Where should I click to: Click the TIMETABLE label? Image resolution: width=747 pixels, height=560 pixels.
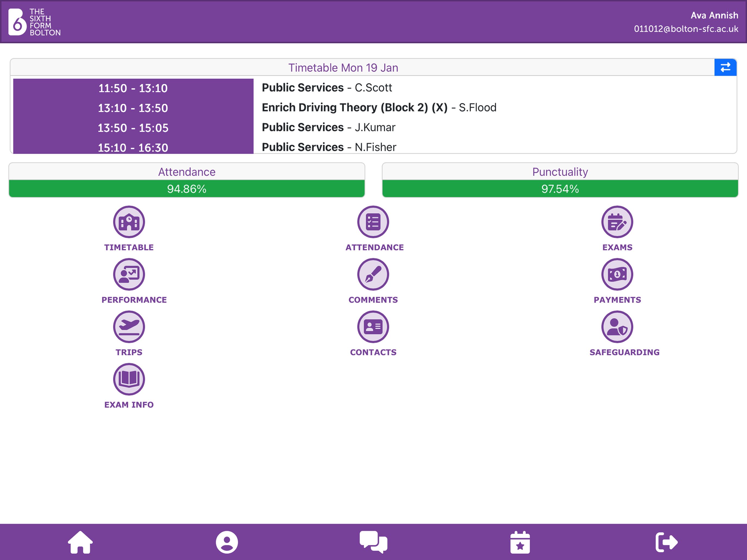(129, 247)
